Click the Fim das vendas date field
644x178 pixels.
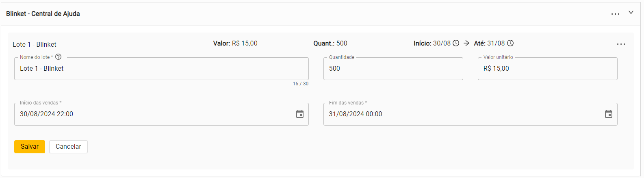[463, 114]
